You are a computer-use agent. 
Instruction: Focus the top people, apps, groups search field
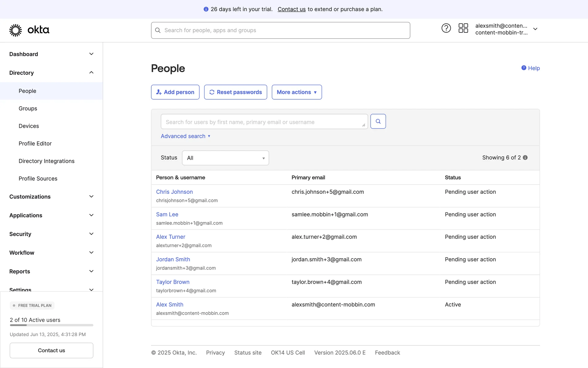tap(280, 30)
